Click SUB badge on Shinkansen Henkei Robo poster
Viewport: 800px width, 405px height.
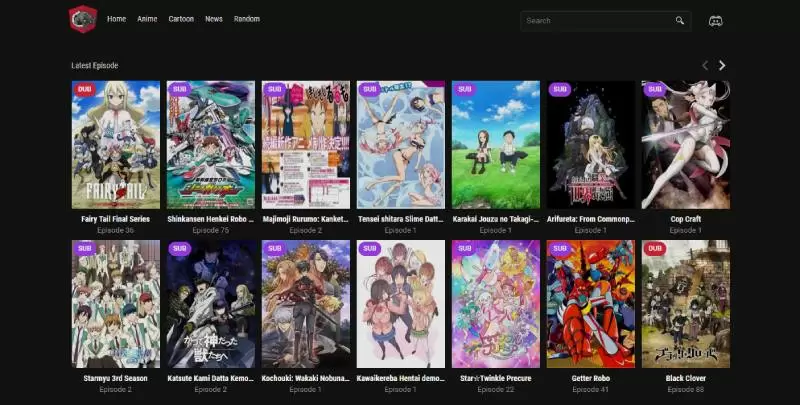[x=180, y=89]
